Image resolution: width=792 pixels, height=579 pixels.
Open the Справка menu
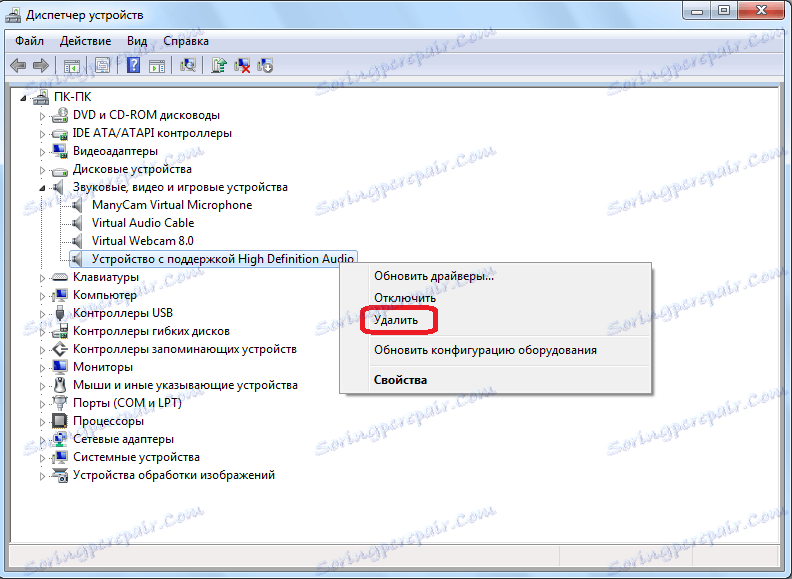pos(186,41)
